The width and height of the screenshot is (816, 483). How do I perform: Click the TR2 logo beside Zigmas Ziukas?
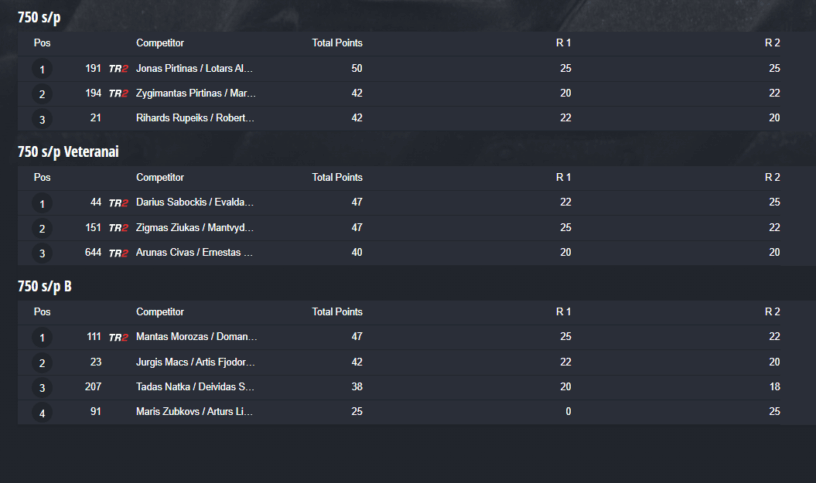click(x=118, y=228)
